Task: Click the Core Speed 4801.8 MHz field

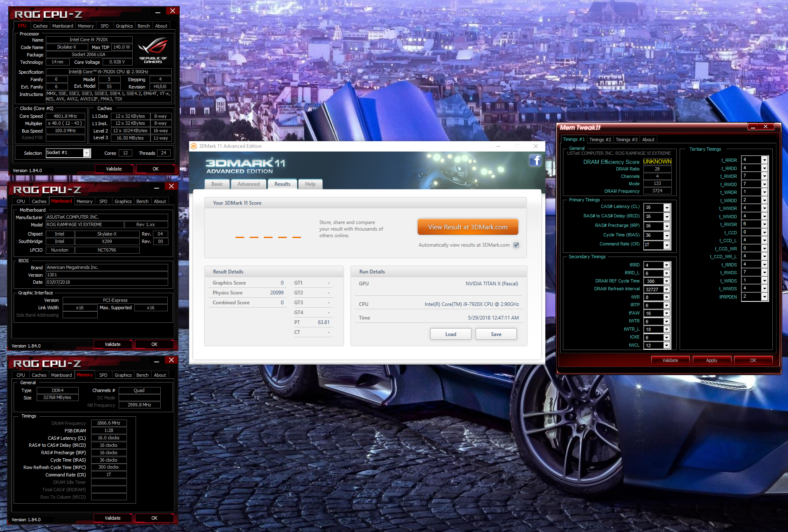Action: [x=66, y=116]
